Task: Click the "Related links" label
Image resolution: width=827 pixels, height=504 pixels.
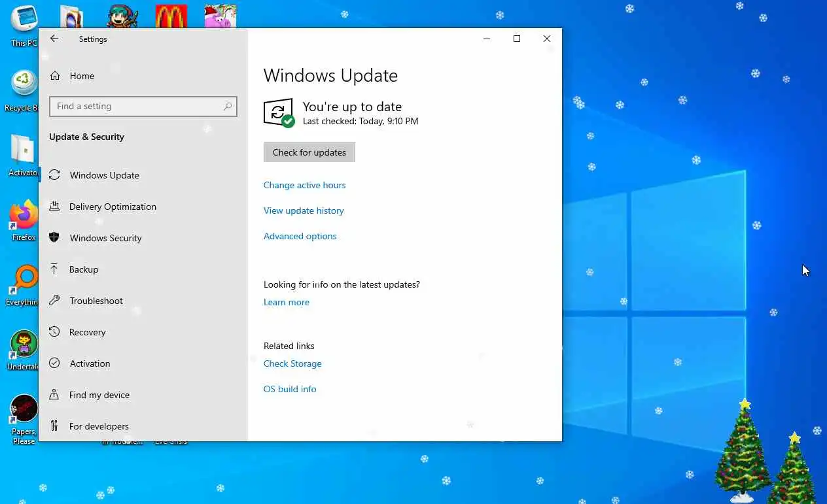Action: 289,346
